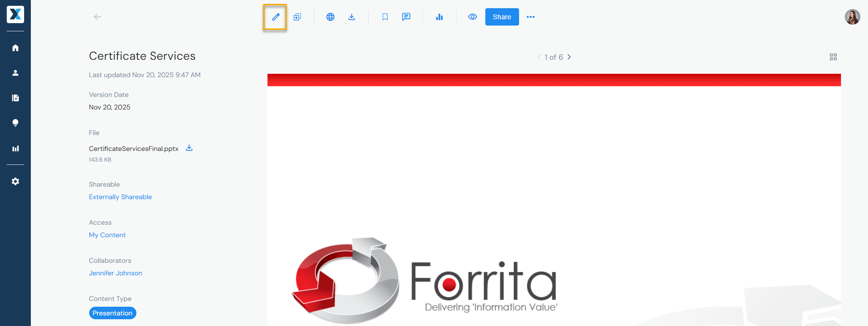The height and width of the screenshot is (326, 868).
Task: Click the 'Last updated Nov 20, 2025 9:47 AM' text
Action: (145, 75)
